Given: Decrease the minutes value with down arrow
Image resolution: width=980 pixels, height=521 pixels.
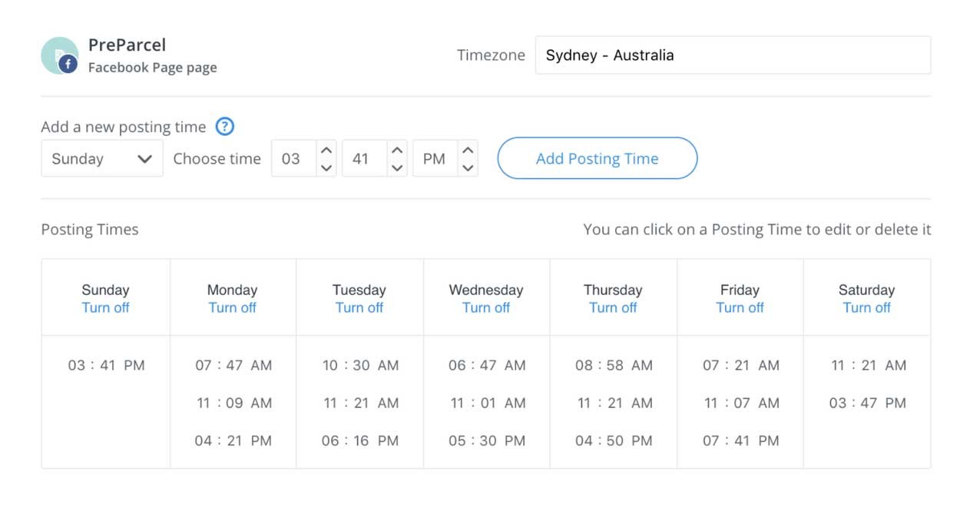Looking at the screenshot, I should coord(397,167).
